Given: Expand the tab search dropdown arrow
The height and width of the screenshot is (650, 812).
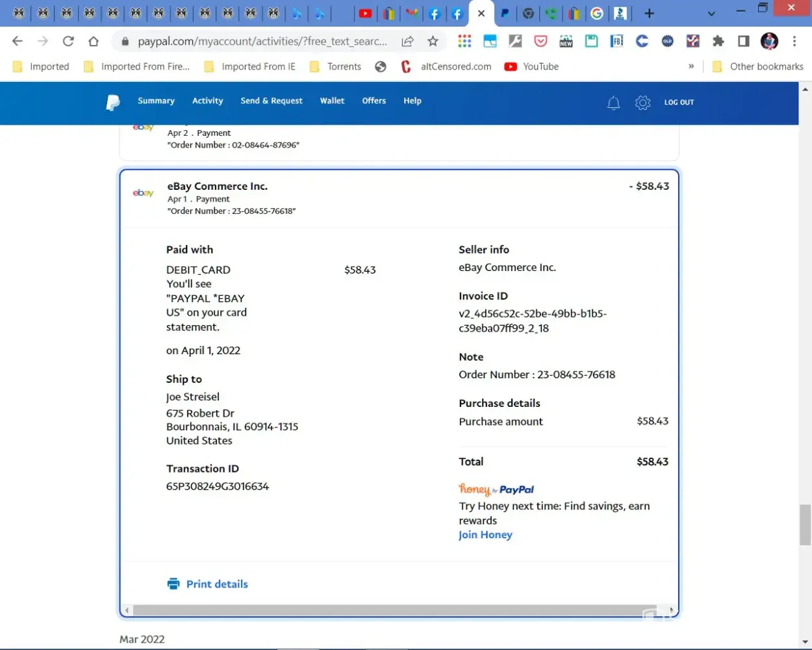Looking at the screenshot, I should pyautogui.click(x=711, y=14).
